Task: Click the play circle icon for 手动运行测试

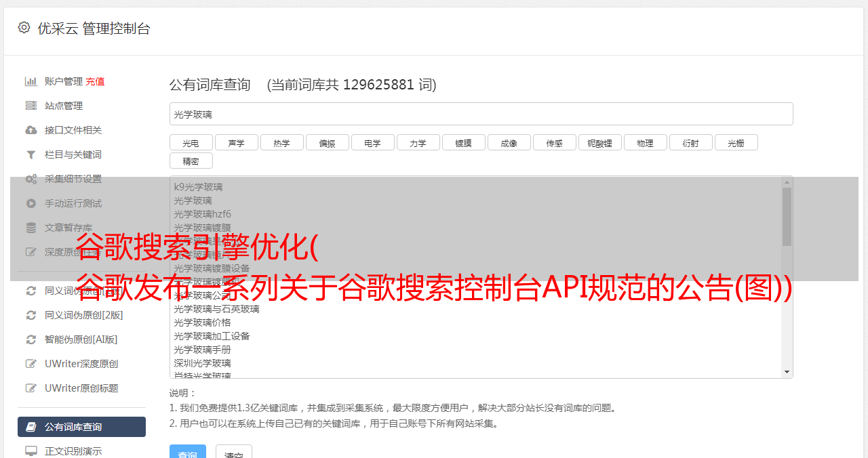Action: click(x=31, y=203)
